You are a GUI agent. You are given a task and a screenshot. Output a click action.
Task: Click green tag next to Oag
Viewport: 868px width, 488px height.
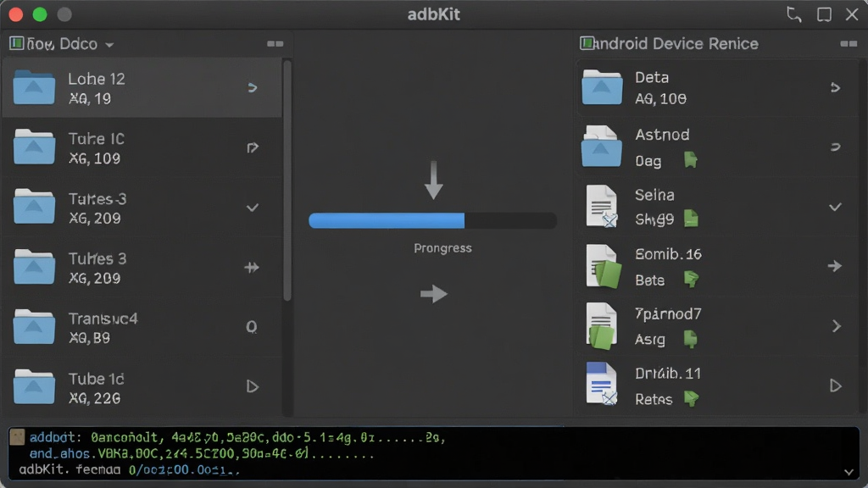[x=690, y=160]
